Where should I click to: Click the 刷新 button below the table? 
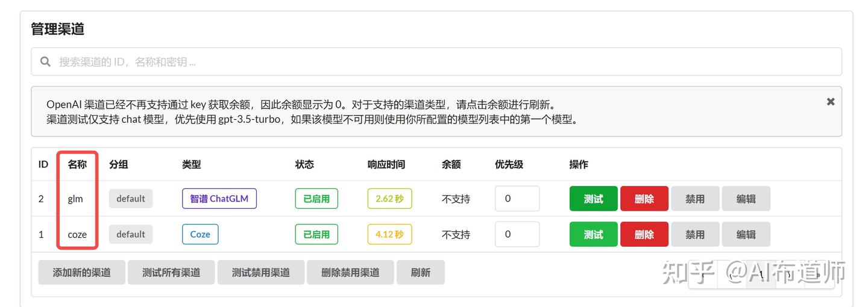coord(421,272)
